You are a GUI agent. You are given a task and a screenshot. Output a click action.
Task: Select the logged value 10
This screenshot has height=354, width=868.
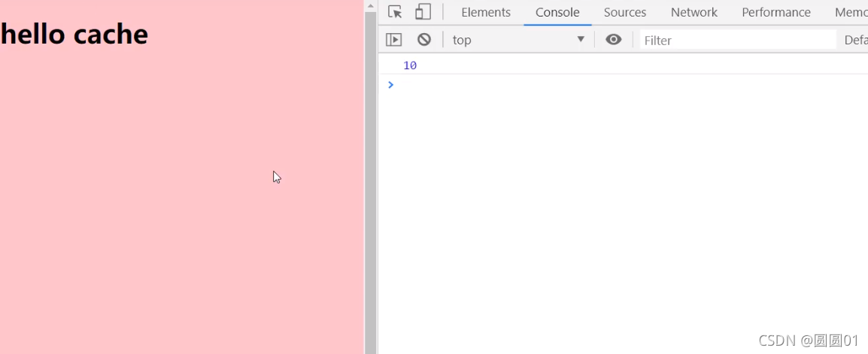coord(410,65)
